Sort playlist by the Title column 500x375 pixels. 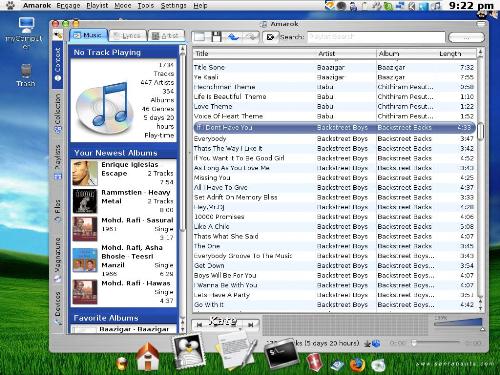255,53
